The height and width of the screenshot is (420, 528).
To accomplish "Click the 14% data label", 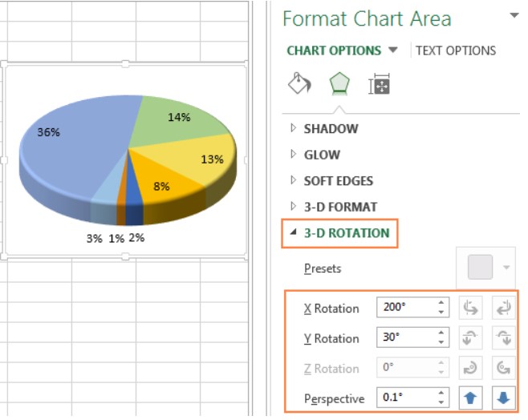I will point(179,117).
